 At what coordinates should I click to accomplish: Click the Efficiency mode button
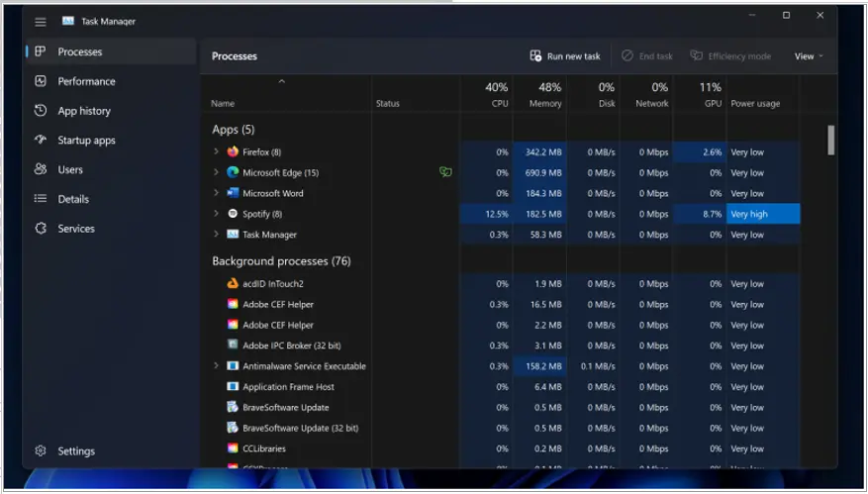(x=730, y=56)
